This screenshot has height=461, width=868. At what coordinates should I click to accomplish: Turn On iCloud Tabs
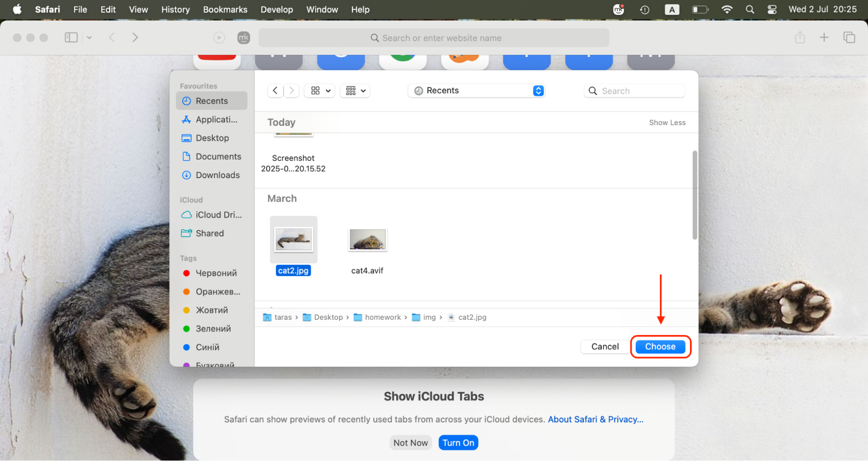click(458, 442)
